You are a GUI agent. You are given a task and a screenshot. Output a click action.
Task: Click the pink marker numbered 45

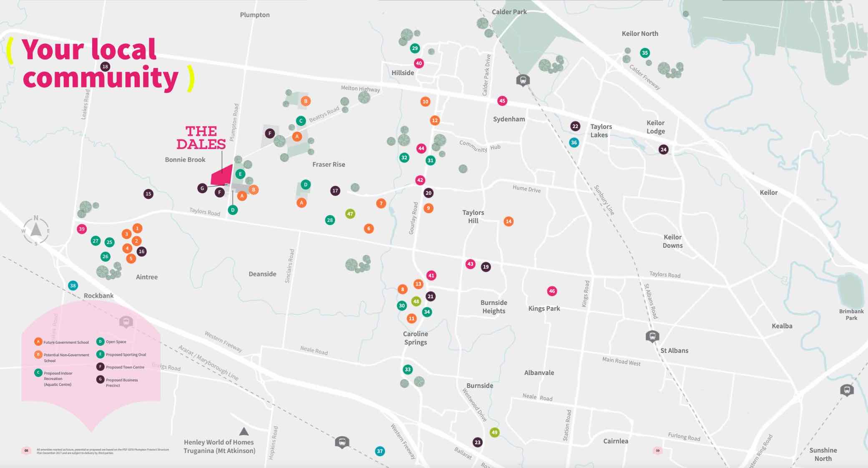tap(502, 101)
